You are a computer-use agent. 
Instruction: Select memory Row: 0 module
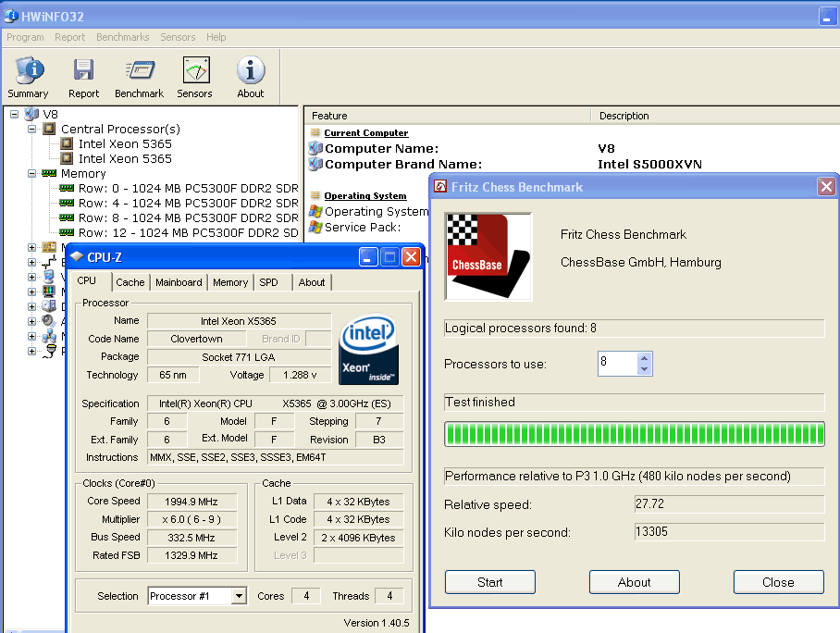[188, 188]
